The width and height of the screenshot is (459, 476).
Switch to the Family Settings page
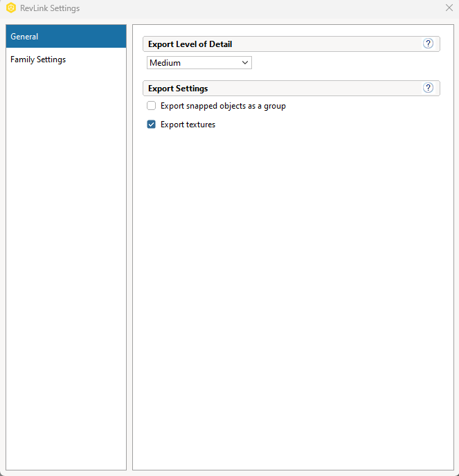[38, 59]
